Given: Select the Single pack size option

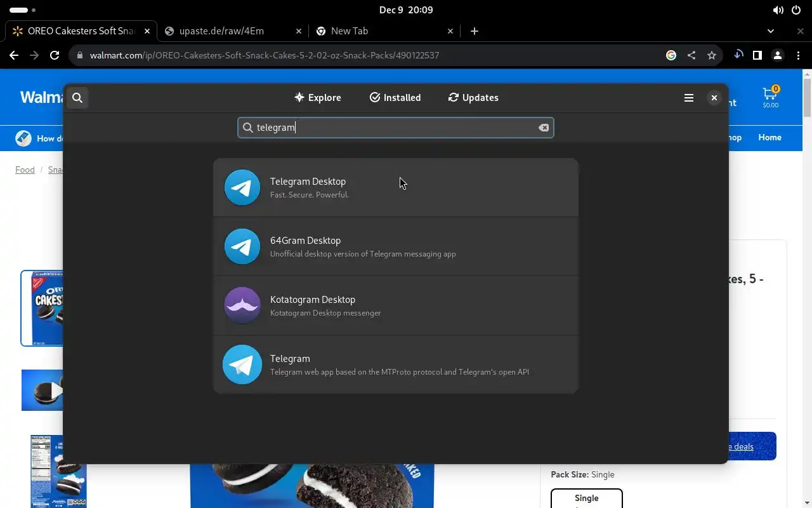Looking at the screenshot, I should pyautogui.click(x=587, y=498).
